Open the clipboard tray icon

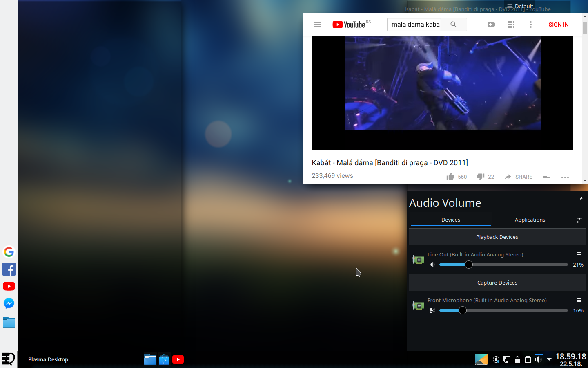point(528,359)
